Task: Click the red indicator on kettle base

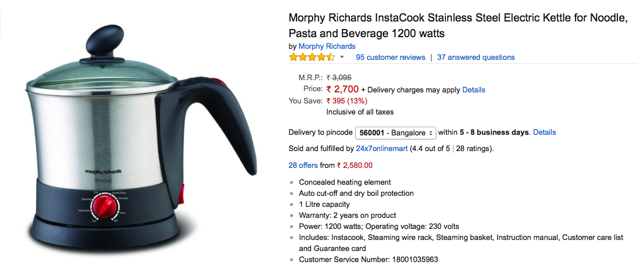Action: tap(182, 192)
